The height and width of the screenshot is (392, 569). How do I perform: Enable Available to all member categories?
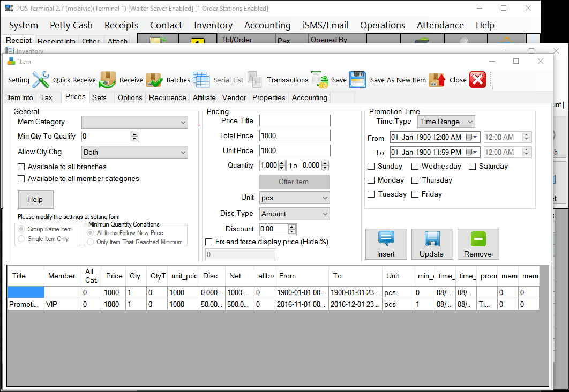[21, 179]
